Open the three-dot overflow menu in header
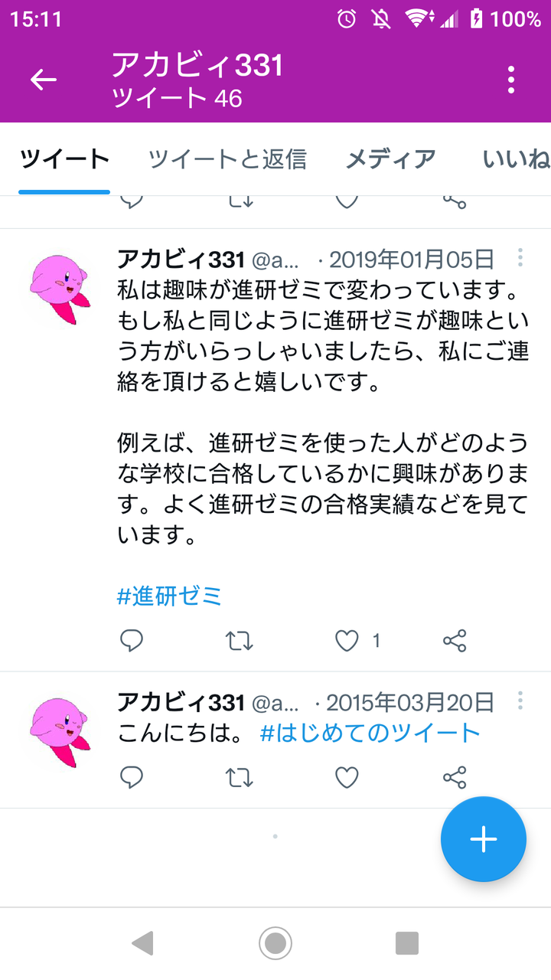 510,80
